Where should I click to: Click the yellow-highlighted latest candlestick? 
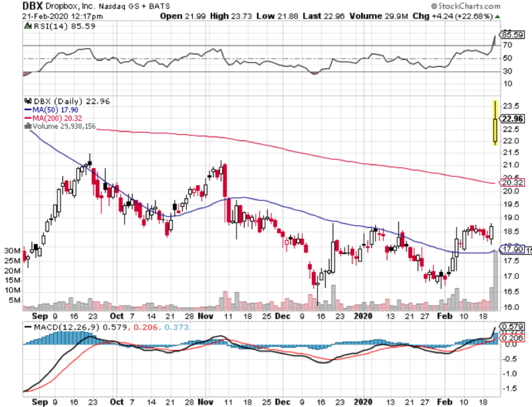pos(495,123)
